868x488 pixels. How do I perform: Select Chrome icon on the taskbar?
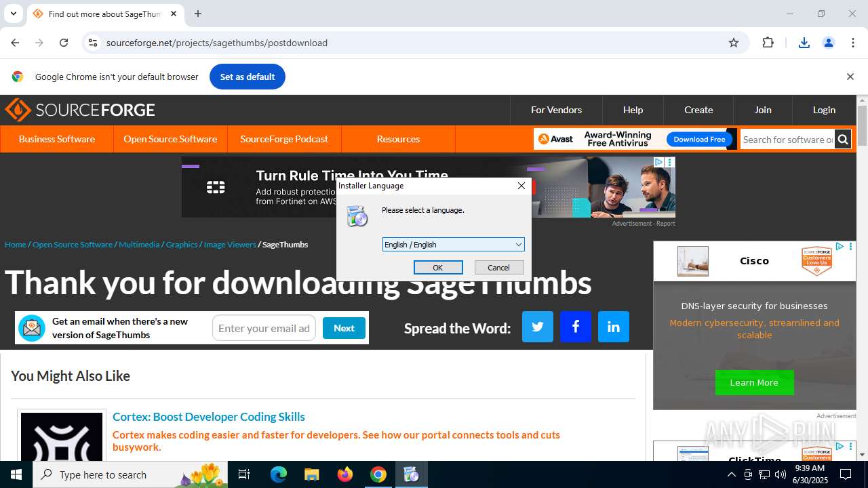(x=378, y=474)
